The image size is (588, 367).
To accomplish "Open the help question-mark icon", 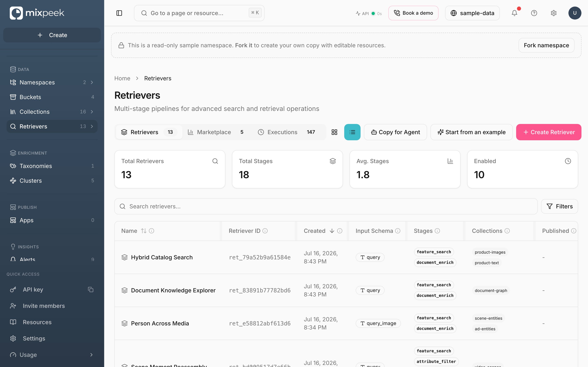I will 534,13.
